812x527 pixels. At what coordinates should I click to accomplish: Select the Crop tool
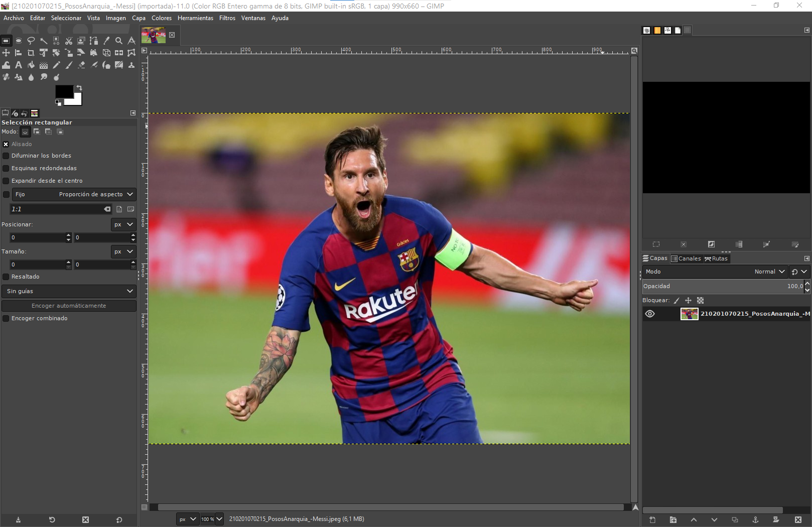pyautogui.click(x=31, y=53)
